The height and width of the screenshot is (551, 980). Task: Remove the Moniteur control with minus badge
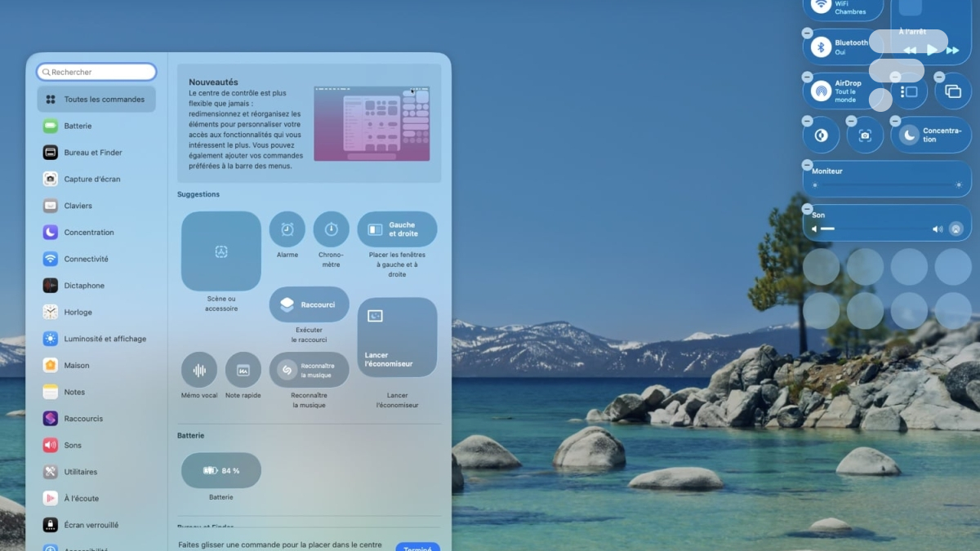(x=807, y=165)
